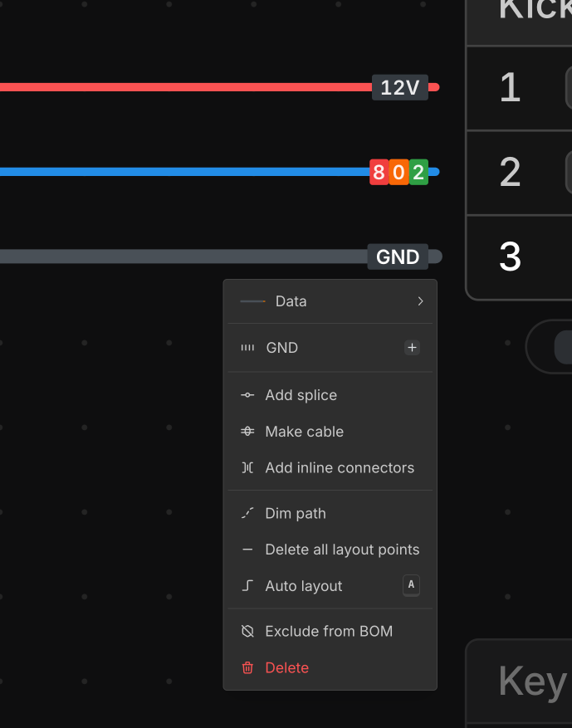Click the Make cable icon
572x728 pixels.
pos(247,432)
